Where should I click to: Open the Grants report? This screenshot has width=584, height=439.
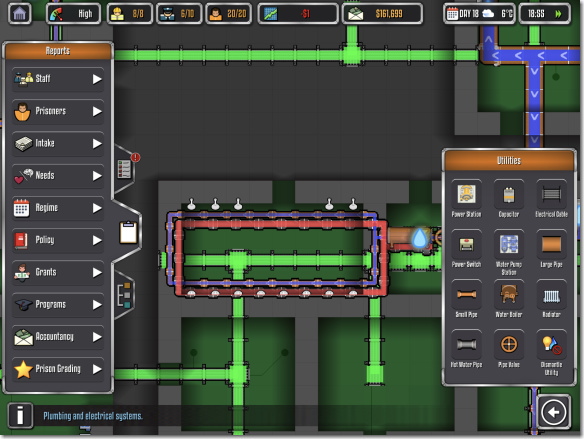[x=58, y=272]
